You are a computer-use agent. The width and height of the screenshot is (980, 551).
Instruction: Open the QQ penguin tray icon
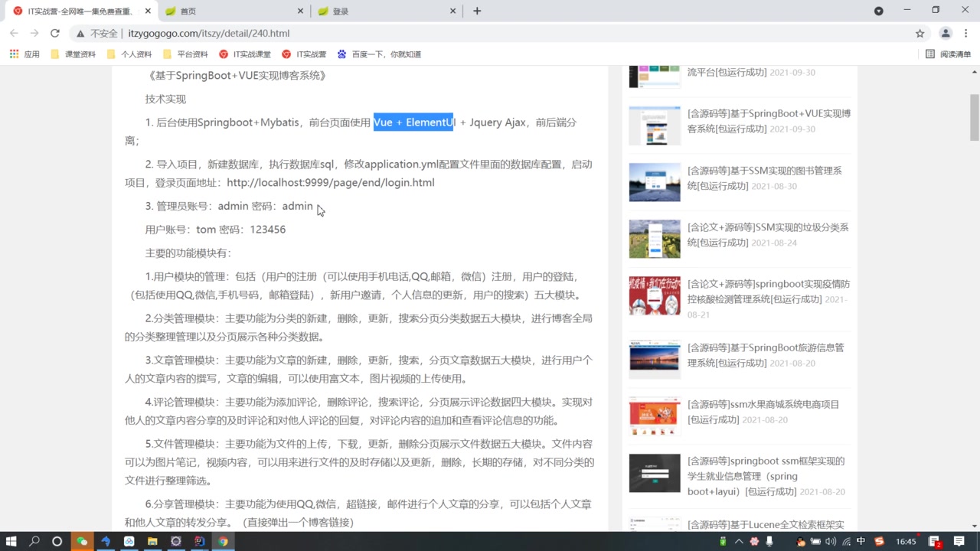tap(801, 541)
